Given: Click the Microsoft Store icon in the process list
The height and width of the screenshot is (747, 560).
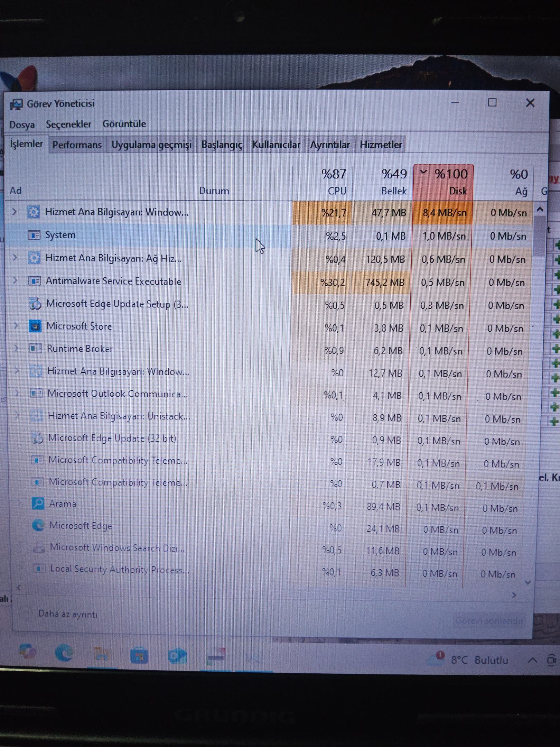Looking at the screenshot, I should 35,326.
